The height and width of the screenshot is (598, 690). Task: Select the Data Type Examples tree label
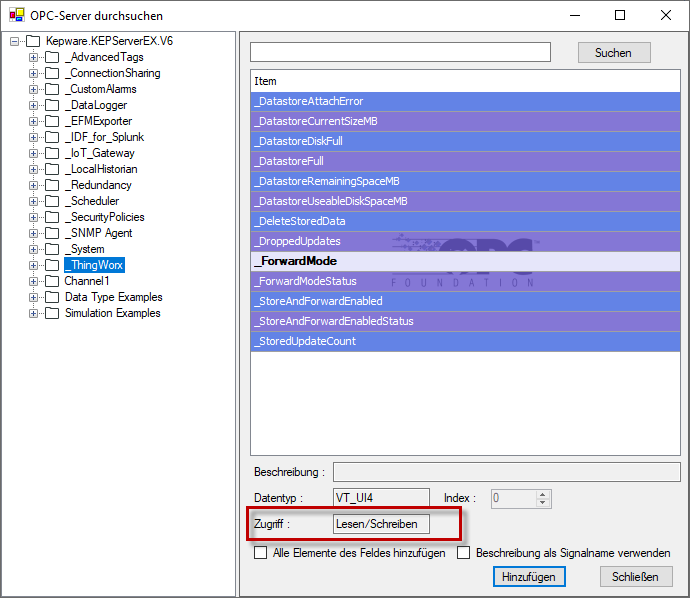click(114, 297)
